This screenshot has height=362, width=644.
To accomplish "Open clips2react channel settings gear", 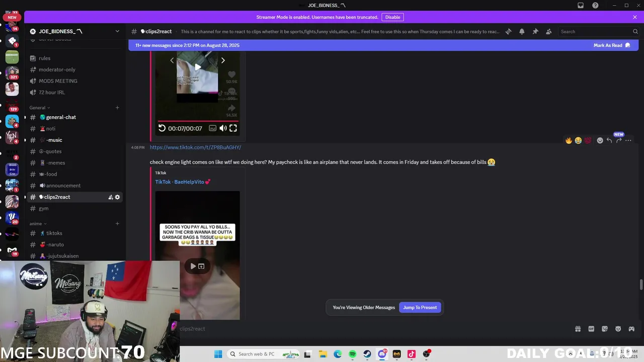I will click(x=117, y=197).
